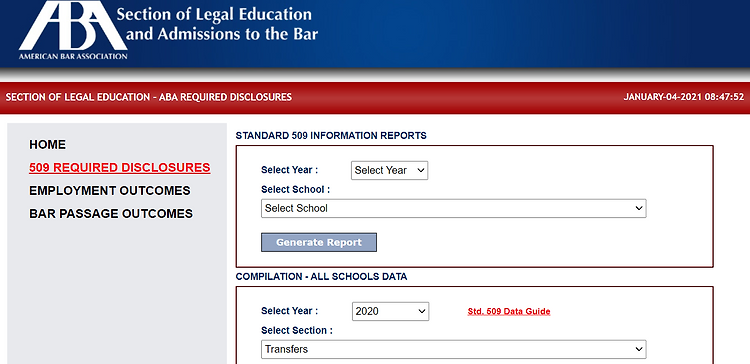Click 'STANDARD 509 INFORMATION REPORTS' heading
Viewport: 750px width, 364px height.
click(x=331, y=136)
